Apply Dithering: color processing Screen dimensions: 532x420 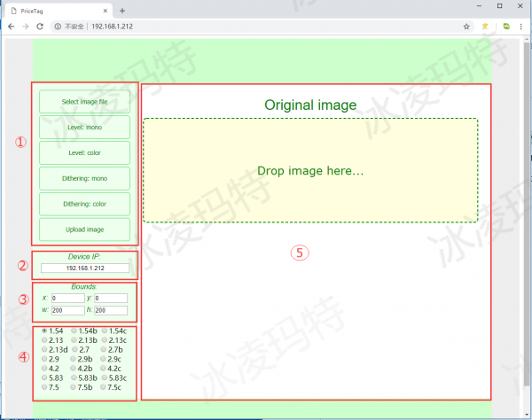85,204
